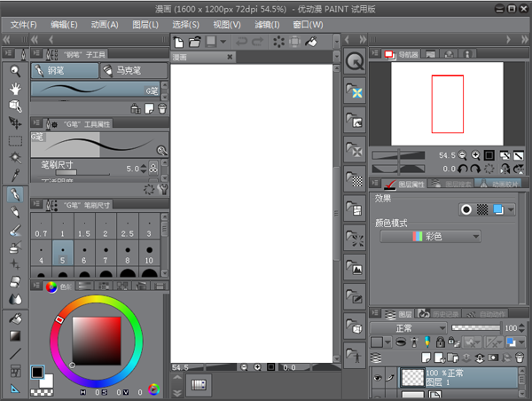Select the eraser tool

point(15,281)
